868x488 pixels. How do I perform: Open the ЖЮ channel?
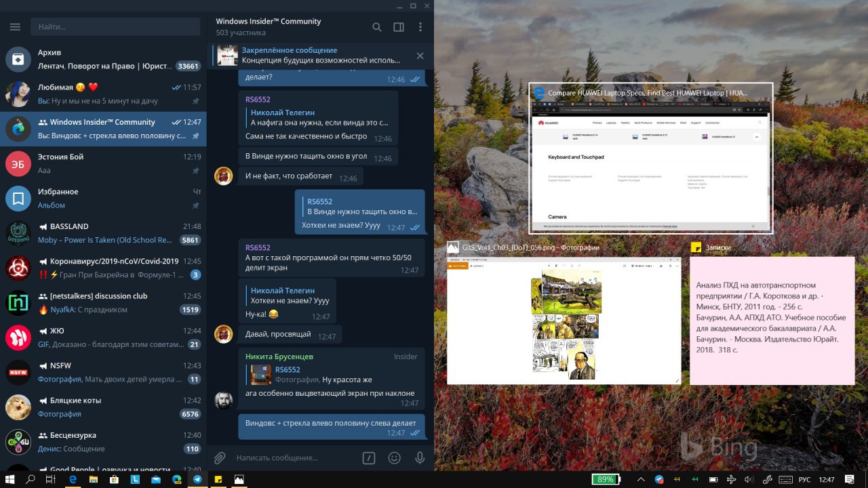tap(103, 337)
